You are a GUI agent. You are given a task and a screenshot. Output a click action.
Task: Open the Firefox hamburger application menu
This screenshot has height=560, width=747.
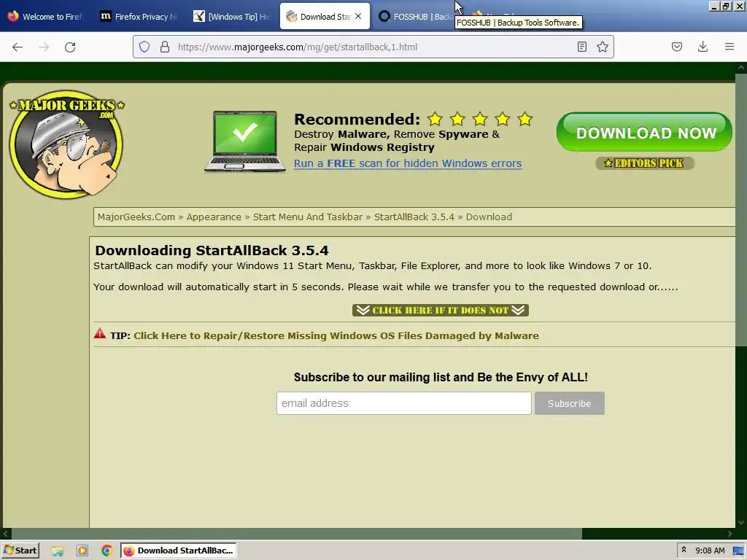729,47
